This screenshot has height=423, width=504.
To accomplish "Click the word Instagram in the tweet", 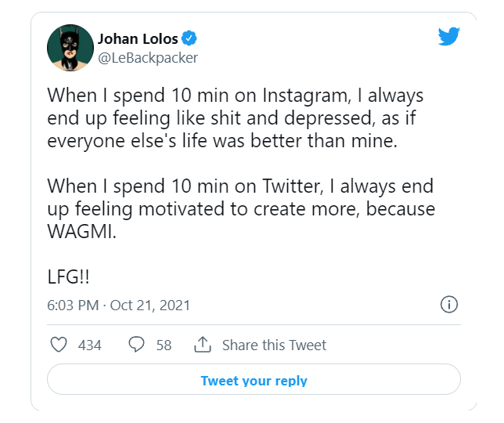I will coord(307,96).
